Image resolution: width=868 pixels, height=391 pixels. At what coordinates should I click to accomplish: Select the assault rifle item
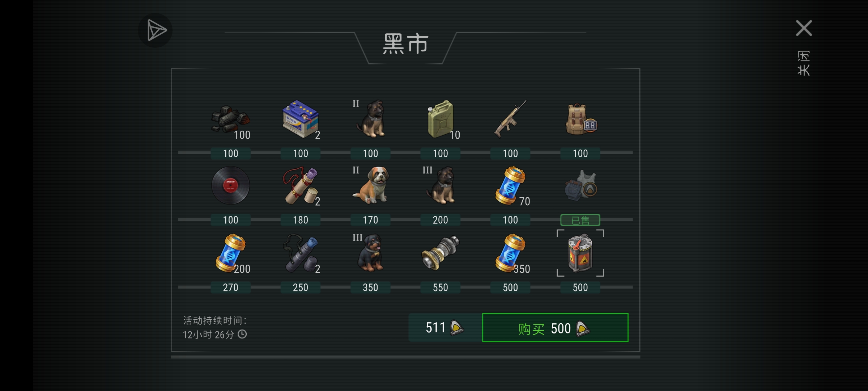pyautogui.click(x=510, y=119)
